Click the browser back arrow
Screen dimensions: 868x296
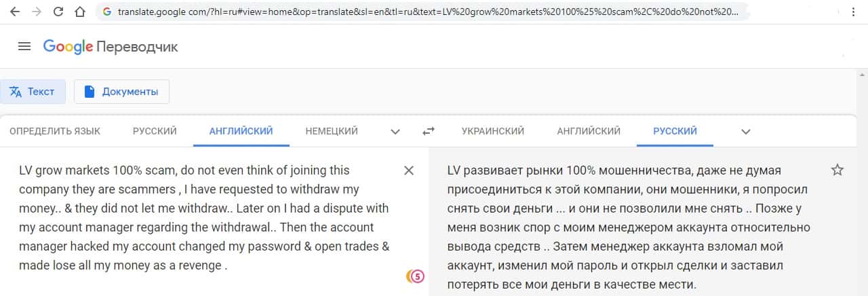click(15, 12)
